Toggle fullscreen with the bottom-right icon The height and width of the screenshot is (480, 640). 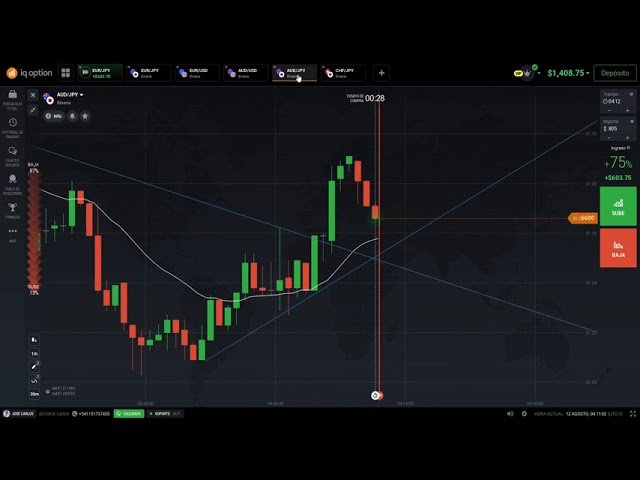coord(633,413)
